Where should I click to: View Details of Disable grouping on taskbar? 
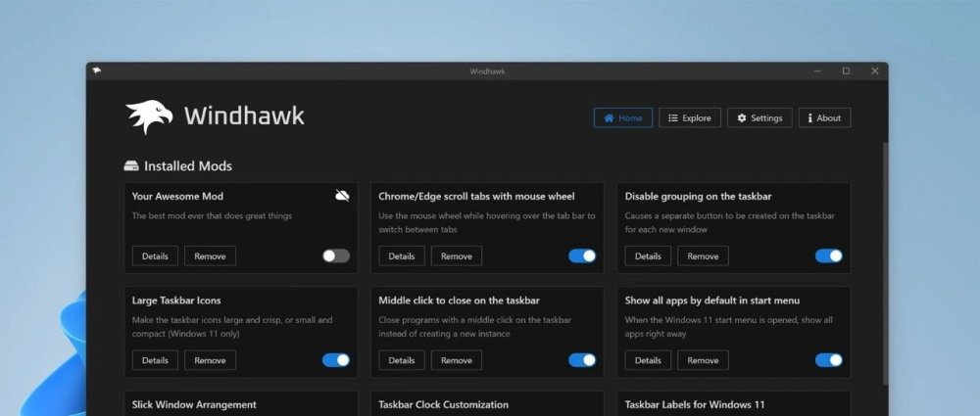point(648,256)
